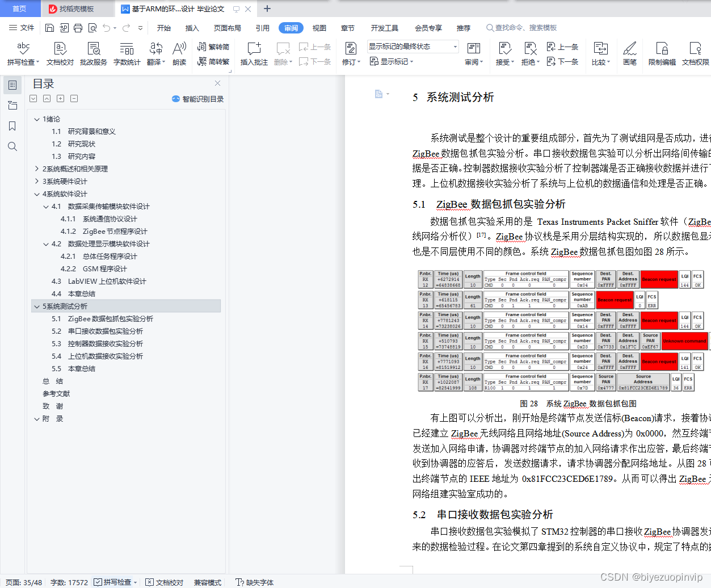Jump to 参考文献 in outline

56,394
